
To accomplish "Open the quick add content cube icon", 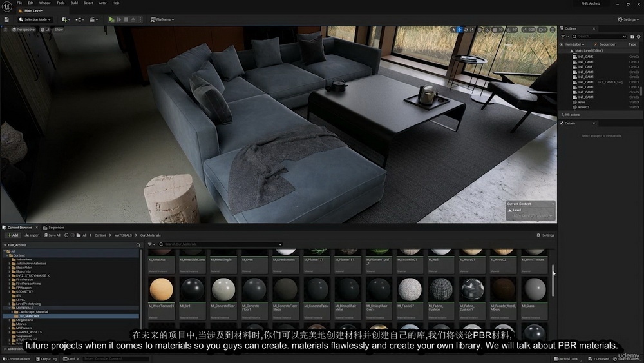I will [65, 19].
